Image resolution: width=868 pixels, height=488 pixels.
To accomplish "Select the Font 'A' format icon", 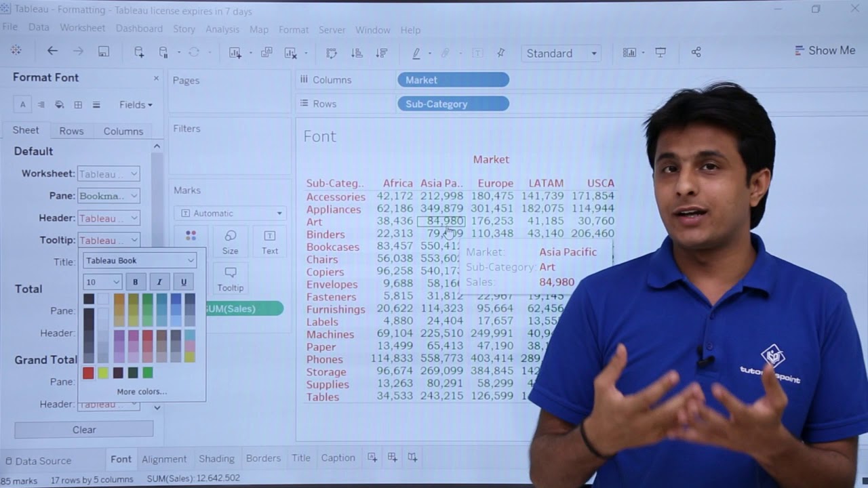I will [x=22, y=104].
